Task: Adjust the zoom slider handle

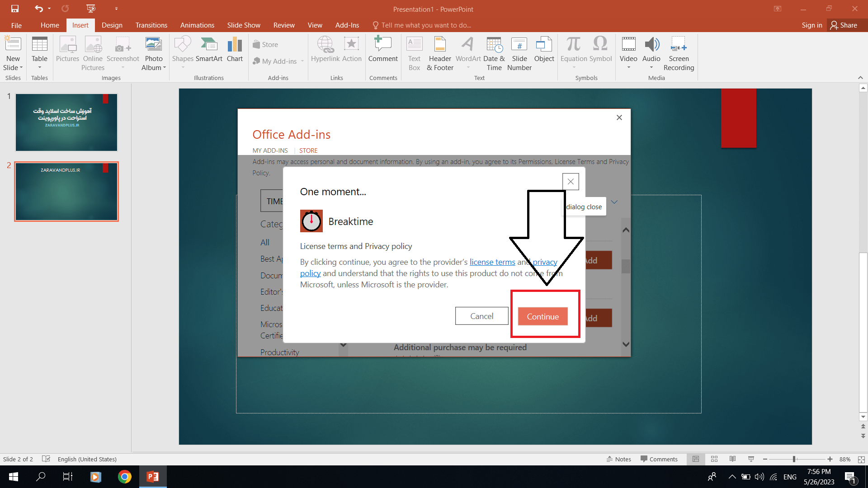Action: coord(794,459)
